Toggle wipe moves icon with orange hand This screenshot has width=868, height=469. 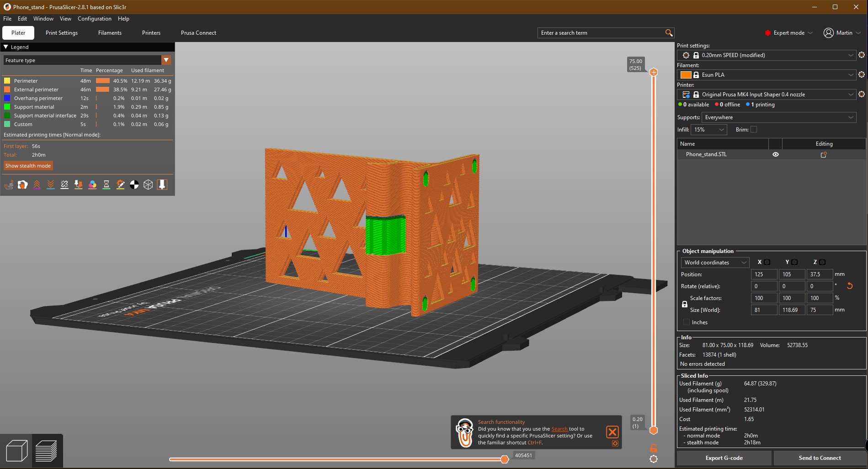pyautogui.click(x=22, y=184)
